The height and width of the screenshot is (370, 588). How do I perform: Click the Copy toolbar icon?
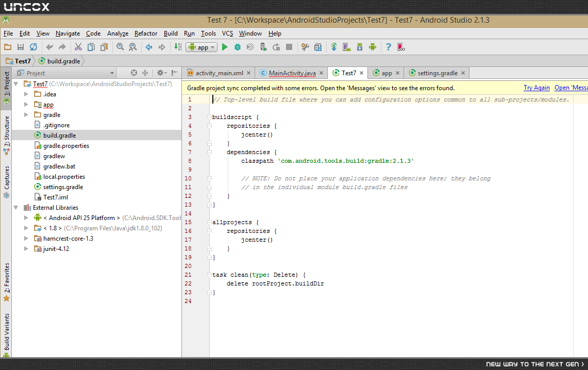[x=91, y=47]
